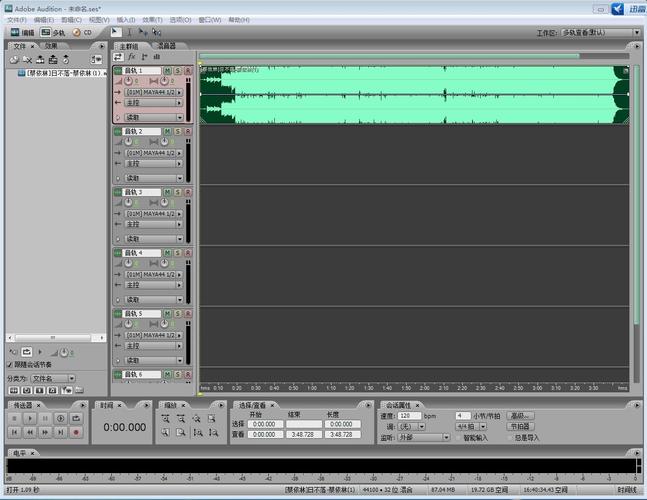
Task: Arm record on 音轨 4 with R button
Action: point(187,253)
